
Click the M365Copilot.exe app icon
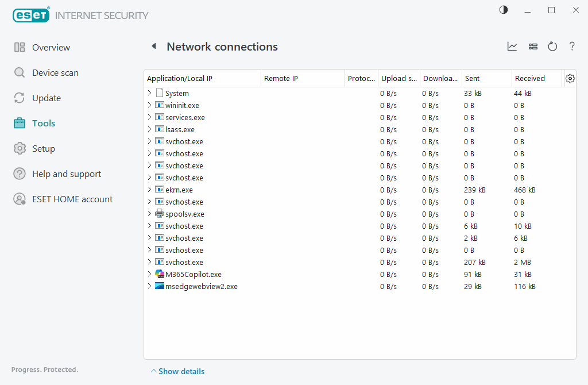(160, 274)
